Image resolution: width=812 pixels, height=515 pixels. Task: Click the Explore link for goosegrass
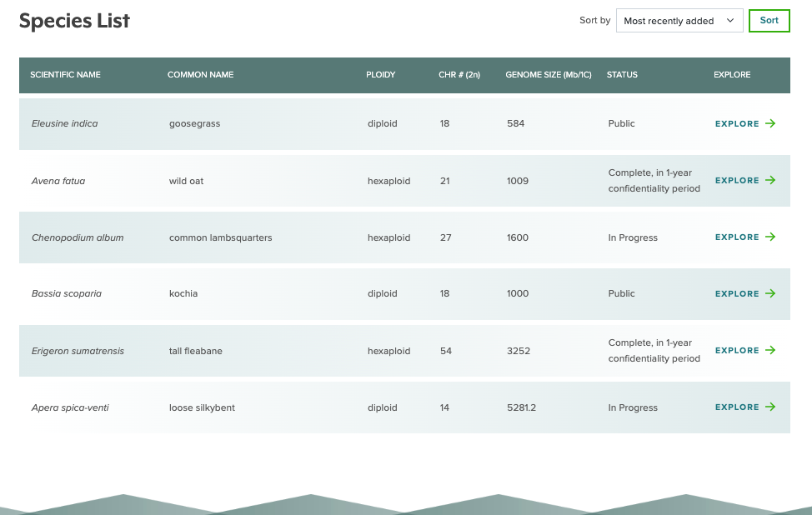tap(737, 123)
